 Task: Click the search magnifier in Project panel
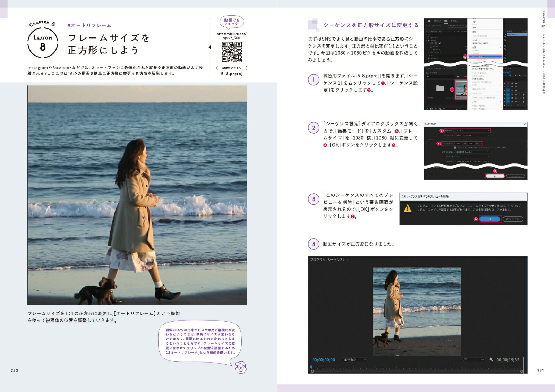tap(428, 76)
